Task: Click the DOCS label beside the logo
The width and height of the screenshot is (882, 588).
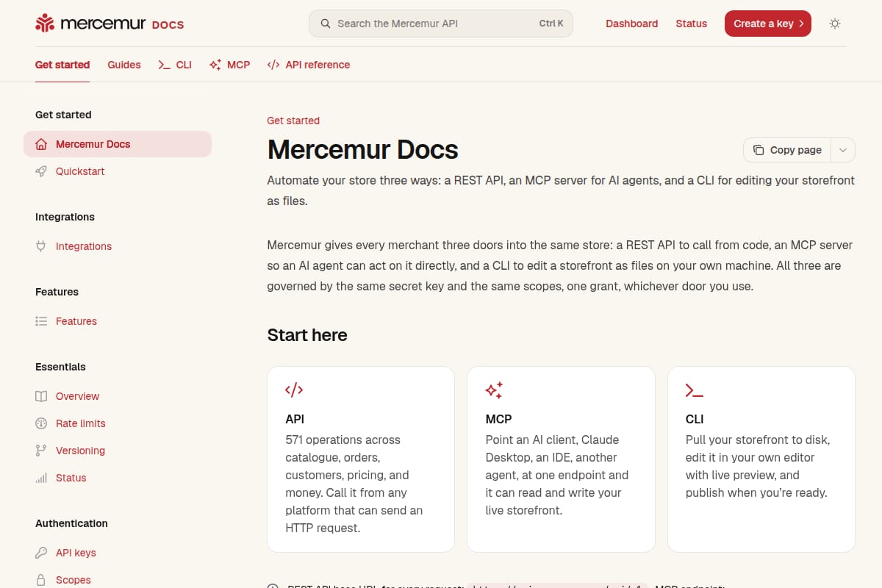Action: click(x=168, y=24)
